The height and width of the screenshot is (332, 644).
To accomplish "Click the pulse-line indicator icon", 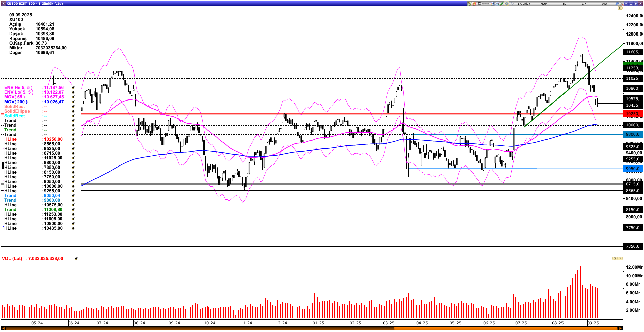I will (x=512, y=4).
